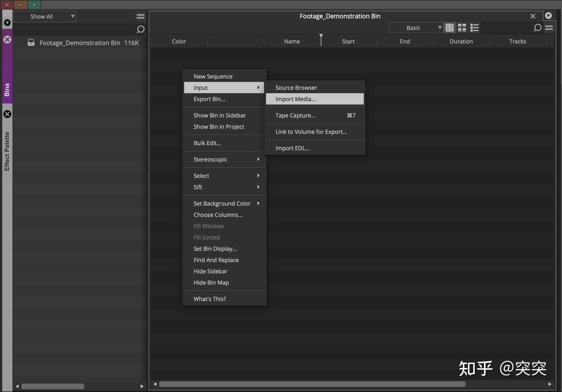Screen dimensions: 562x392
Task: Click the sidebar search magnifier icon
Action: point(140,29)
